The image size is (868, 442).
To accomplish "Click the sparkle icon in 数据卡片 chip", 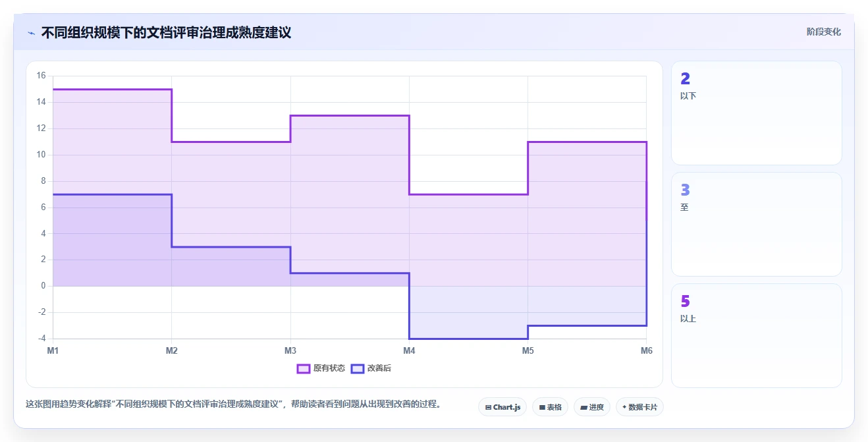I will (x=624, y=407).
